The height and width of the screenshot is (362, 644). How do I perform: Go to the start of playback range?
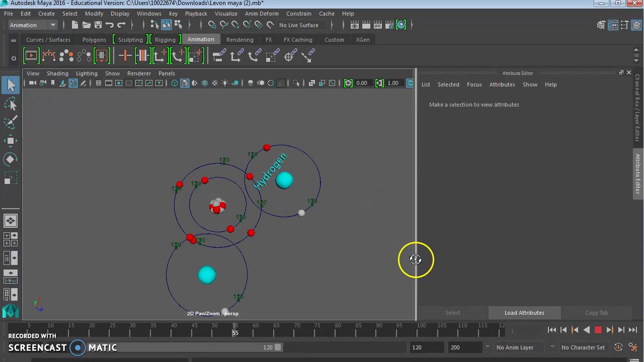click(552, 330)
